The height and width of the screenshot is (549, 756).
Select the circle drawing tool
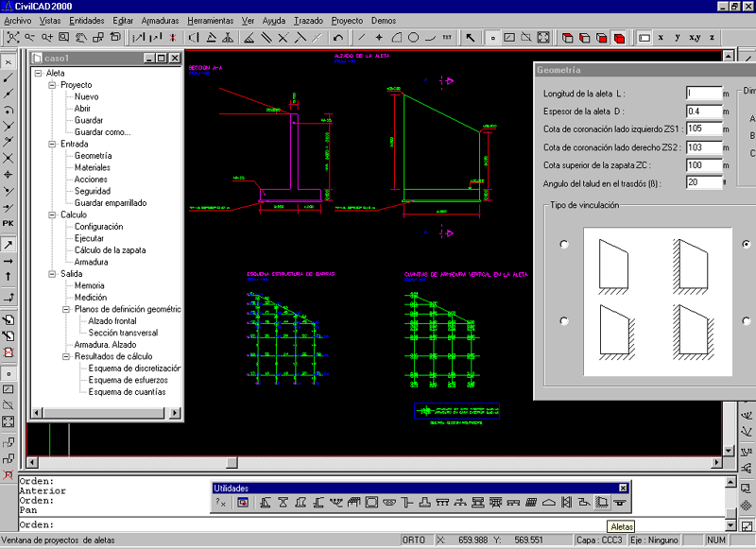click(413, 38)
